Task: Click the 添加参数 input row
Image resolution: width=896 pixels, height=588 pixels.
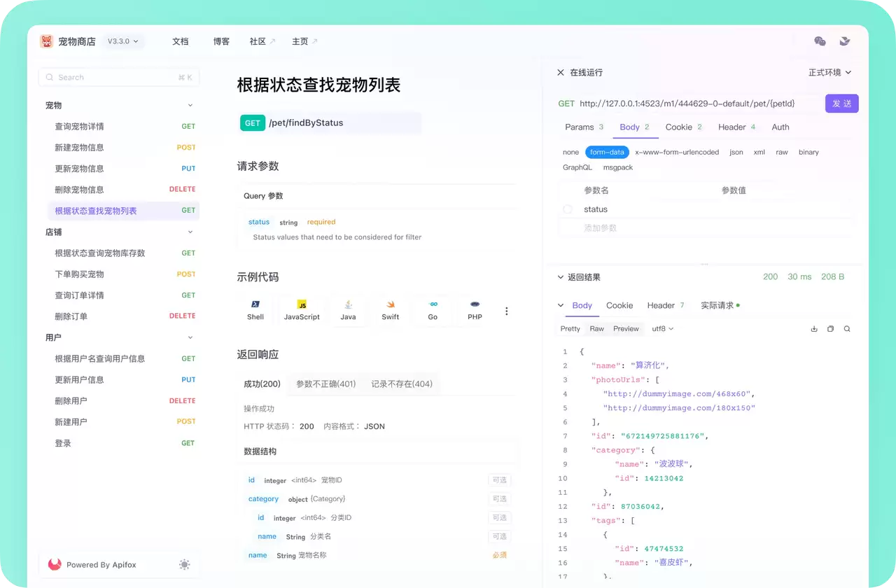Action: pyautogui.click(x=706, y=228)
